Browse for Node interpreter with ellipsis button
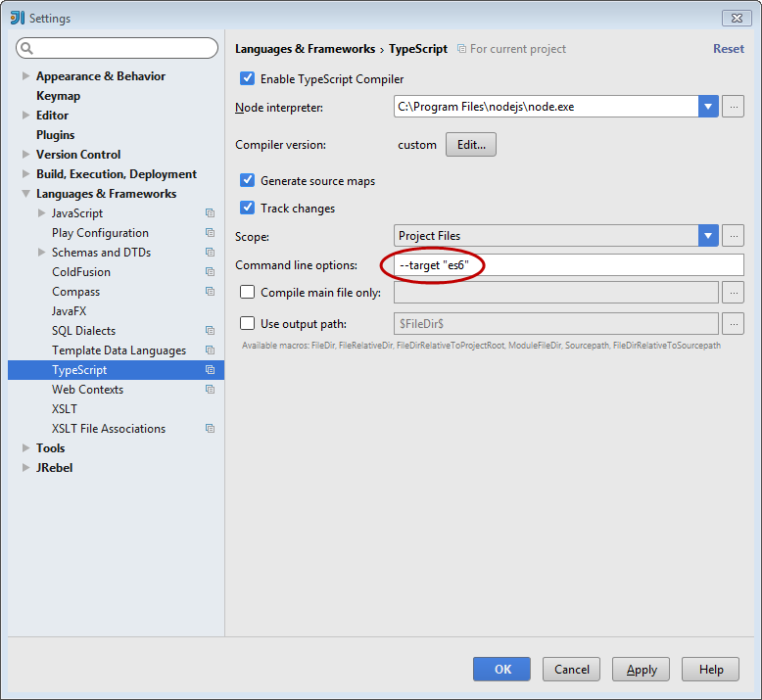Screen dimensions: 762x700 pyautogui.click(x=733, y=107)
